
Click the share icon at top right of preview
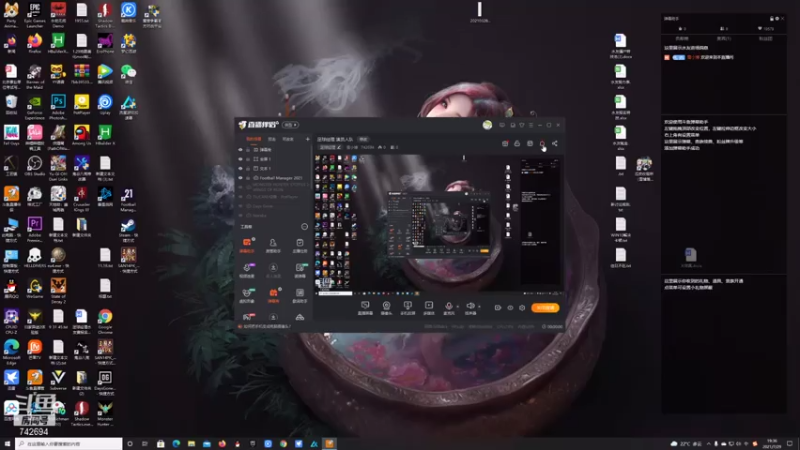click(555, 143)
